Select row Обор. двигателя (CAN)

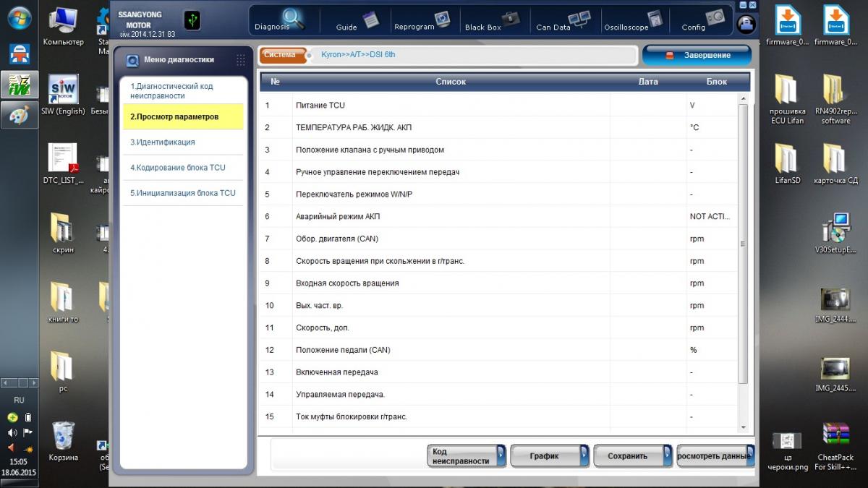point(498,239)
